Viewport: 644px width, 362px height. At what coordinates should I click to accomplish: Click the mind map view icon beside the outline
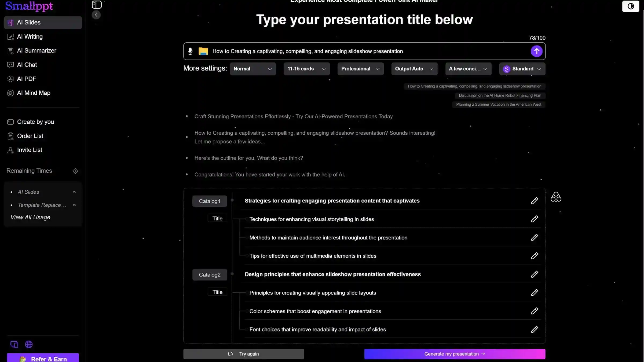(x=556, y=197)
